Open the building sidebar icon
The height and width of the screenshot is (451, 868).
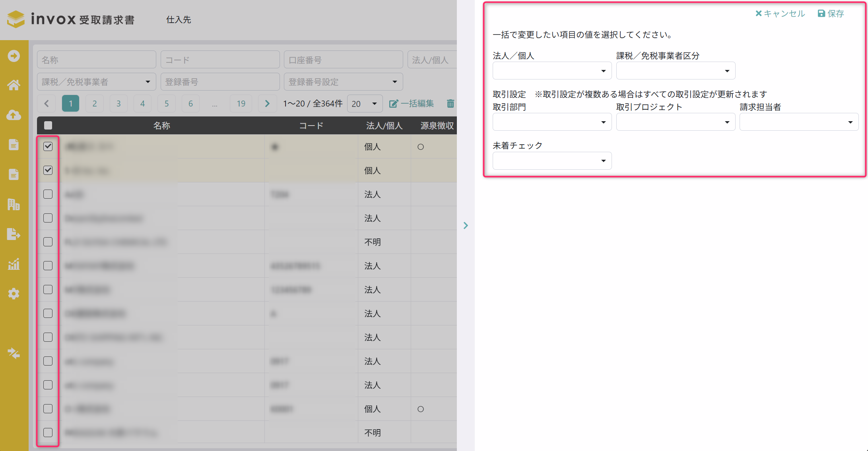tap(14, 204)
